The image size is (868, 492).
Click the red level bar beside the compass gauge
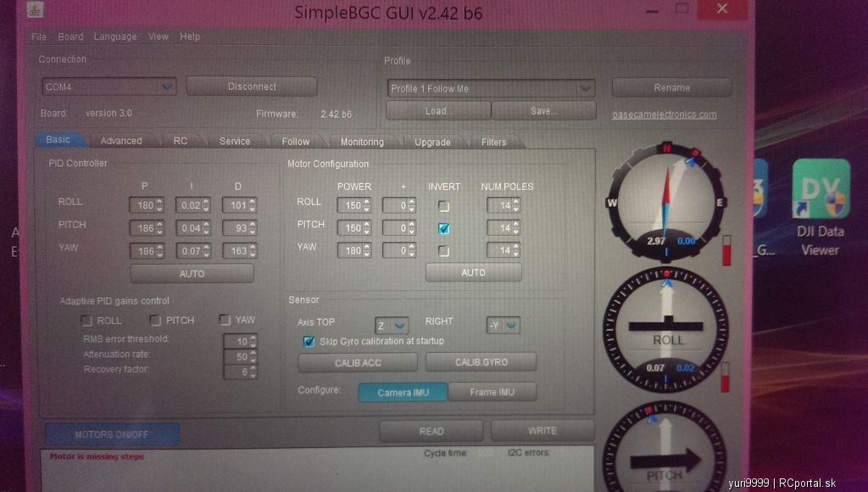tap(726, 250)
